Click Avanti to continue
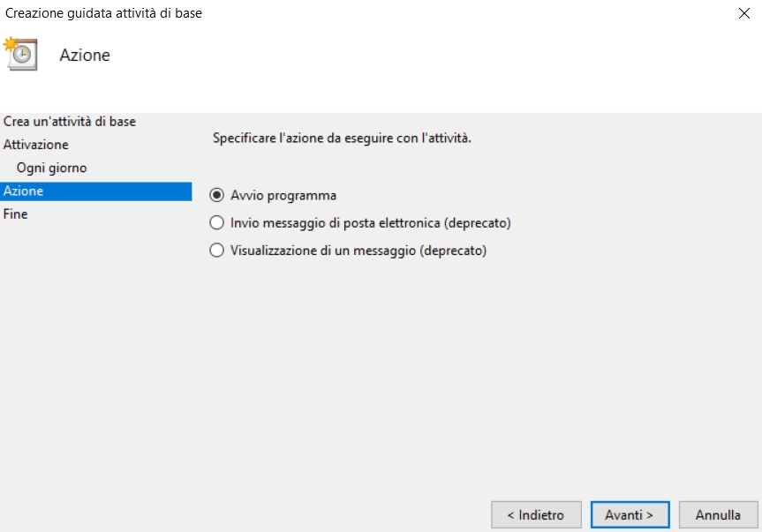 pyautogui.click(x=630, y=514)
